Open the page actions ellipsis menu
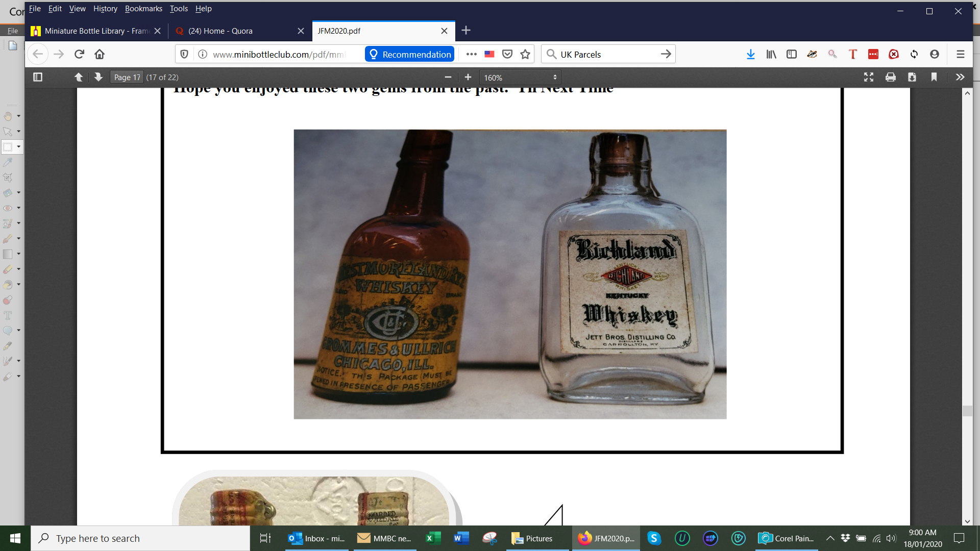This screenshot has height=551, width=980. [x=472, y=54]
